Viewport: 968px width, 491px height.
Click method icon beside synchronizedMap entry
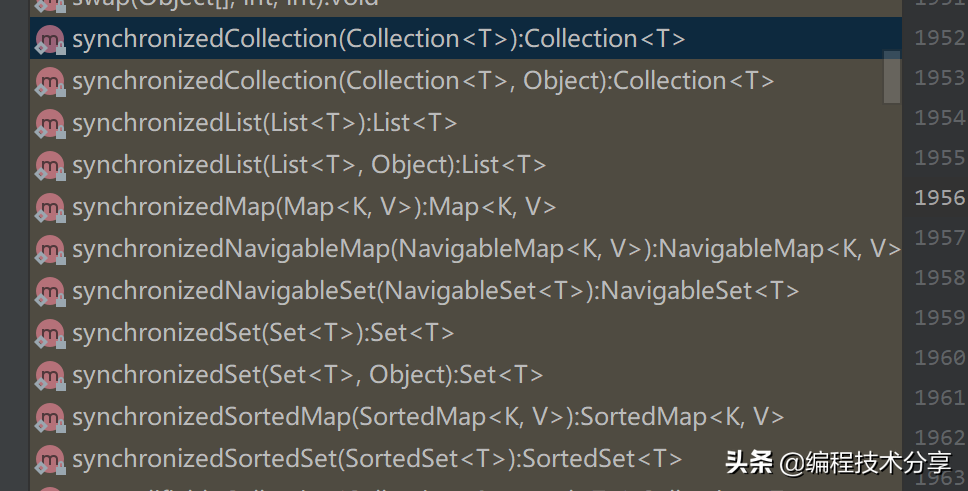(x=48, y=207)
